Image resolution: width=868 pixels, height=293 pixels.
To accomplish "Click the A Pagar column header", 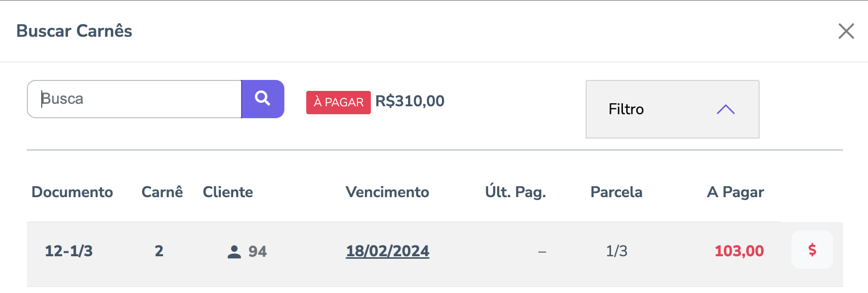I will click(735, 192).
